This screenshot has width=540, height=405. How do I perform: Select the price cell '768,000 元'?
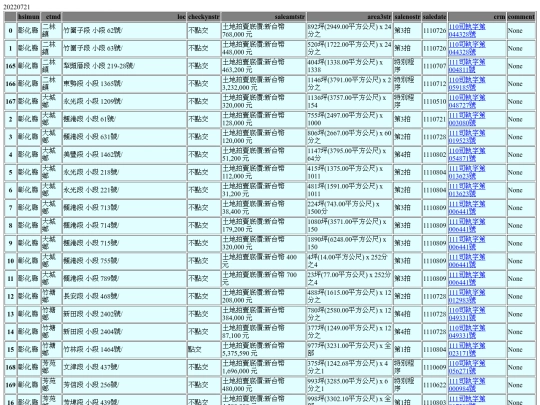[263, 31]
